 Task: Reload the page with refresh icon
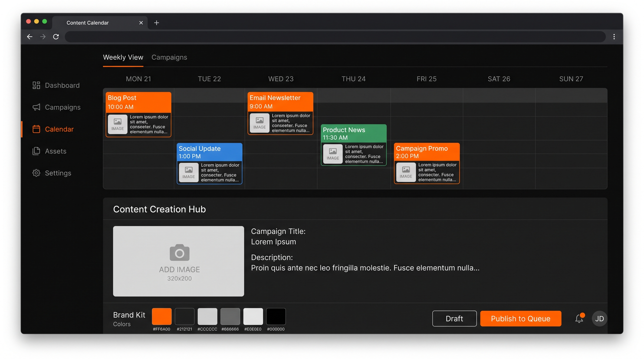point(56,37)
